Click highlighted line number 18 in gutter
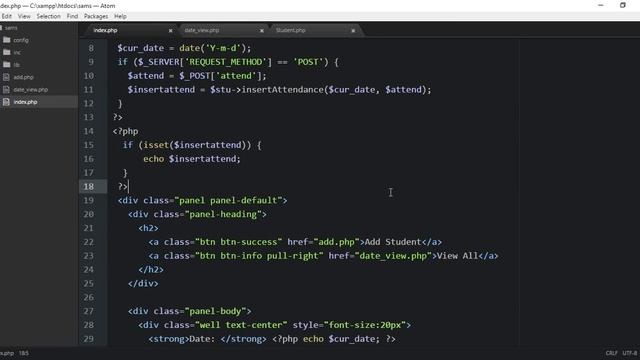The image size is (640, 360). coord(89,187)
